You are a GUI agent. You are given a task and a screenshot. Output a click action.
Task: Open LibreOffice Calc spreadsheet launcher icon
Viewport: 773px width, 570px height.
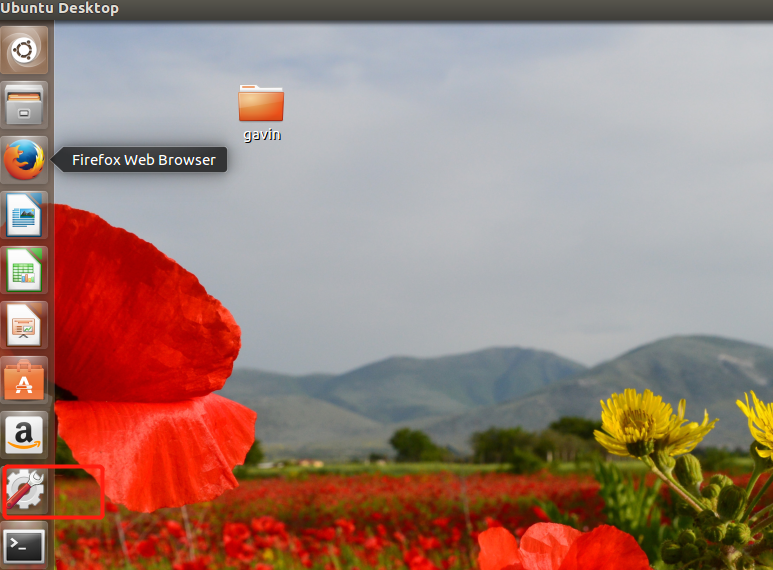point(24,270)
